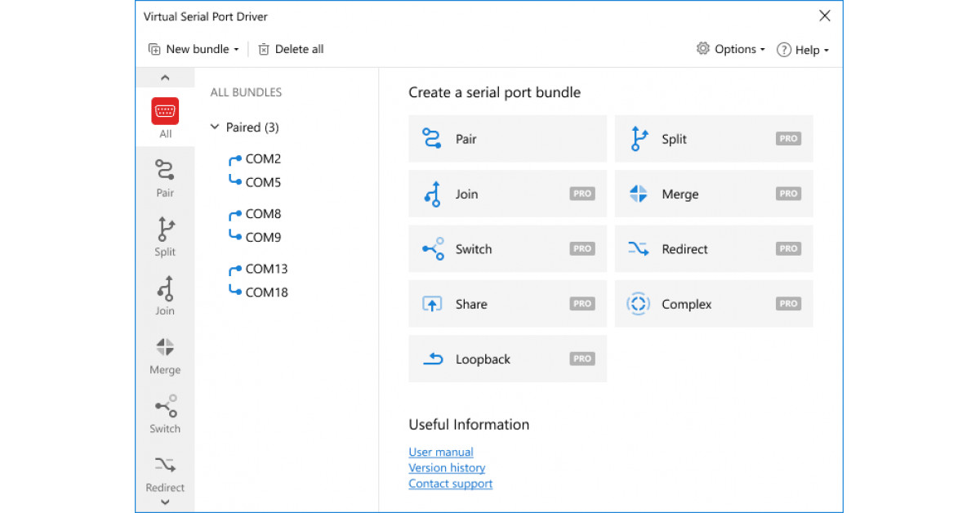
Task: Click the New bundle icon
Action: pos(155,49)
